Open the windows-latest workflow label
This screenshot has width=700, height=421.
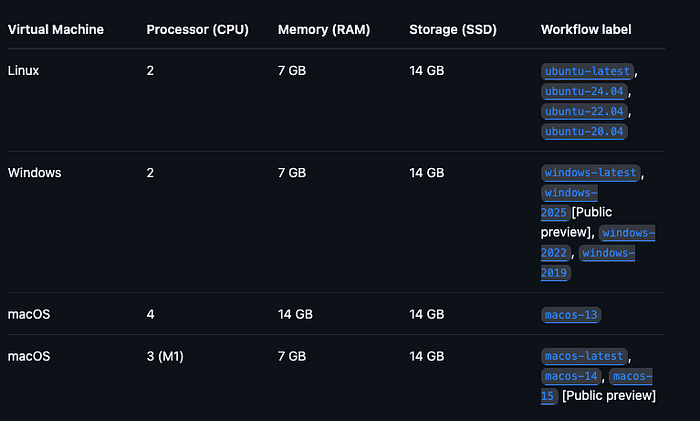[x=590, y=173]
